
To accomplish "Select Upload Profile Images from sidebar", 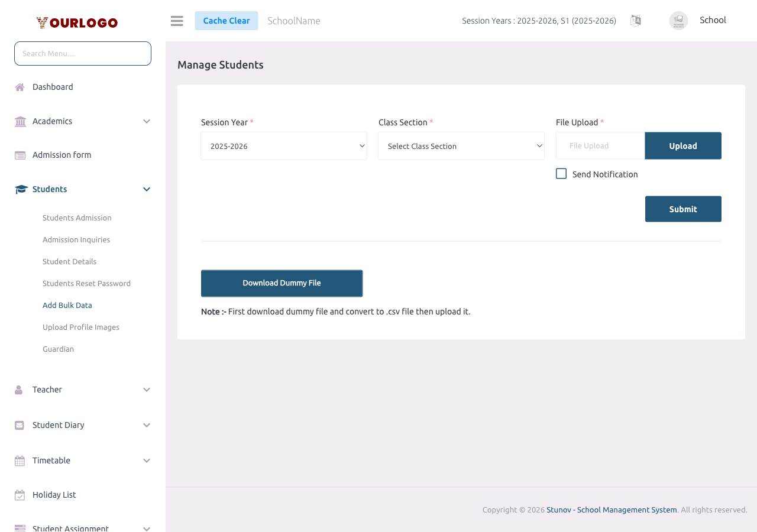I will pyautogui.click(x=80, y=327).
